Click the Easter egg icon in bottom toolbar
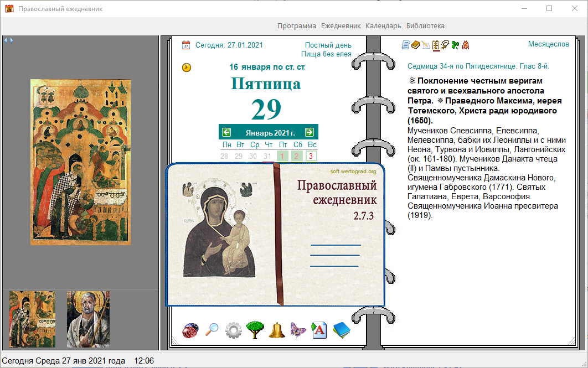Image resolution: width=588 pixels, height=368 pixels. tap(190, 330)
